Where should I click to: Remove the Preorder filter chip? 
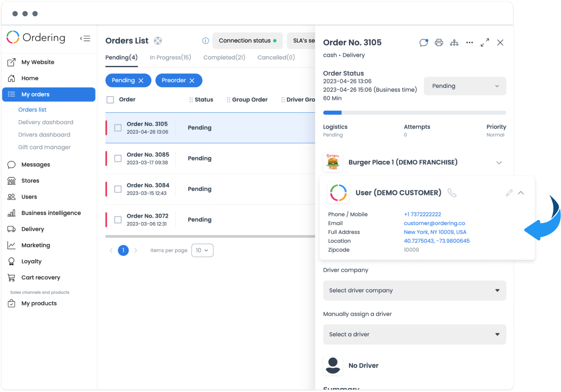(192, 81)
